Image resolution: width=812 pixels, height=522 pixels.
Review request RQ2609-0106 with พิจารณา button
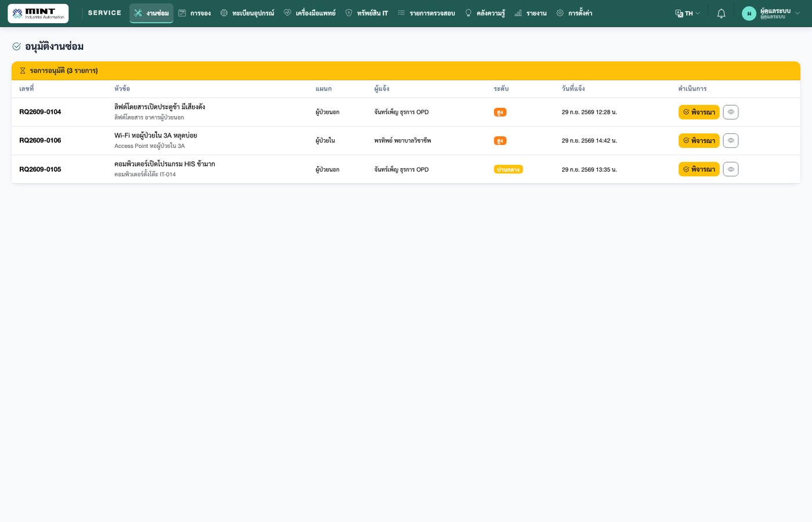click(x=699, y=140)
